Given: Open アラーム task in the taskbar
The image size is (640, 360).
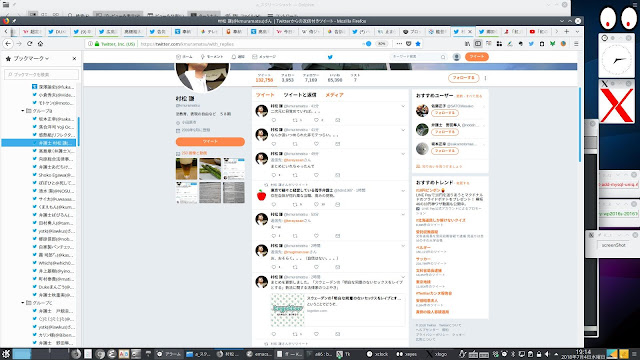Looking at the screenshot, I should pos(169,354).
